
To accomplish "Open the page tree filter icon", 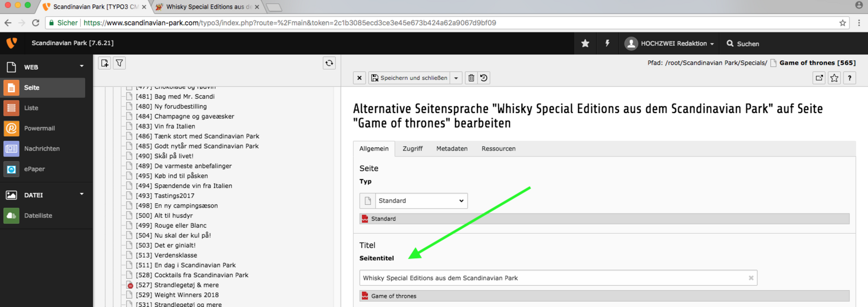I will pos(119,63).
